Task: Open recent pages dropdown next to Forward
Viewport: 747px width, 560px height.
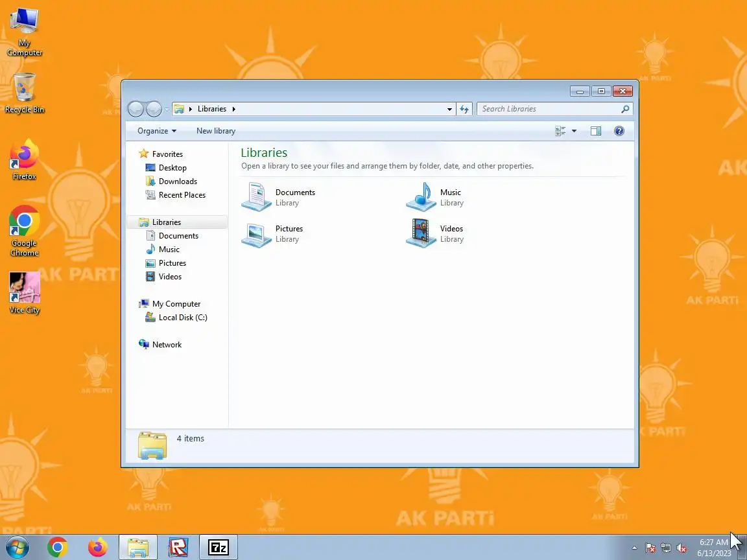Action: click(x=166, y=110)
